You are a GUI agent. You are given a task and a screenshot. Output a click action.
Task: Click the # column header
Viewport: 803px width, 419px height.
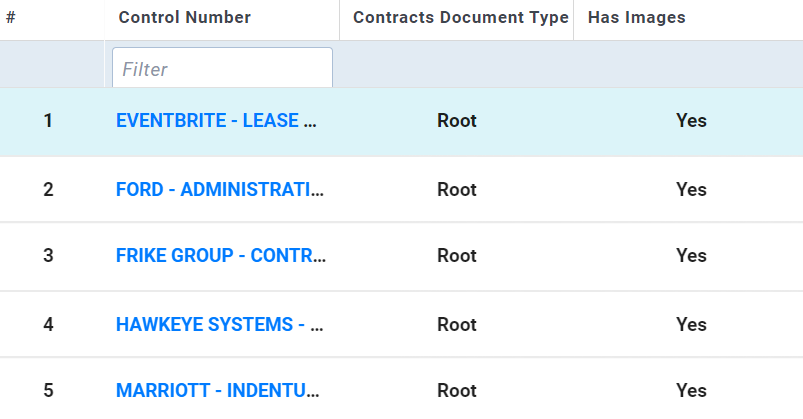coord(11,17)
